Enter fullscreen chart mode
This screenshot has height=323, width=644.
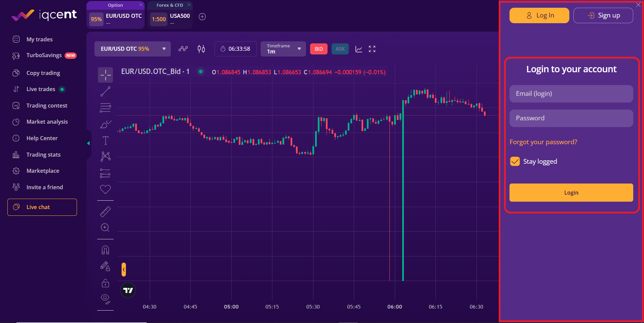tap(372, 49)
